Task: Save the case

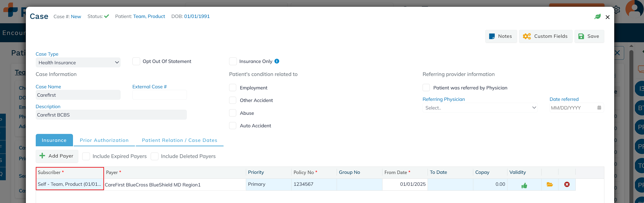Action: coord(589,36)
